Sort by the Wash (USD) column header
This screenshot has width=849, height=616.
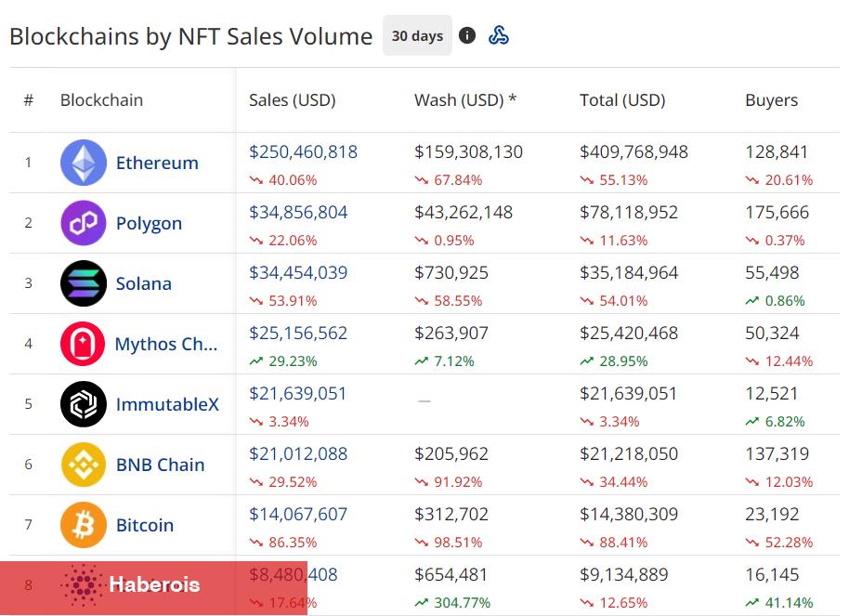(465, 100)
